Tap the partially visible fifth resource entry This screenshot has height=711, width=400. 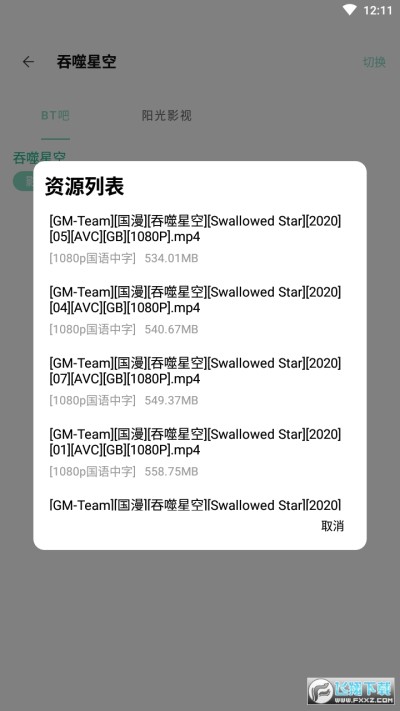pyautogui.click(x=195, y=504)
